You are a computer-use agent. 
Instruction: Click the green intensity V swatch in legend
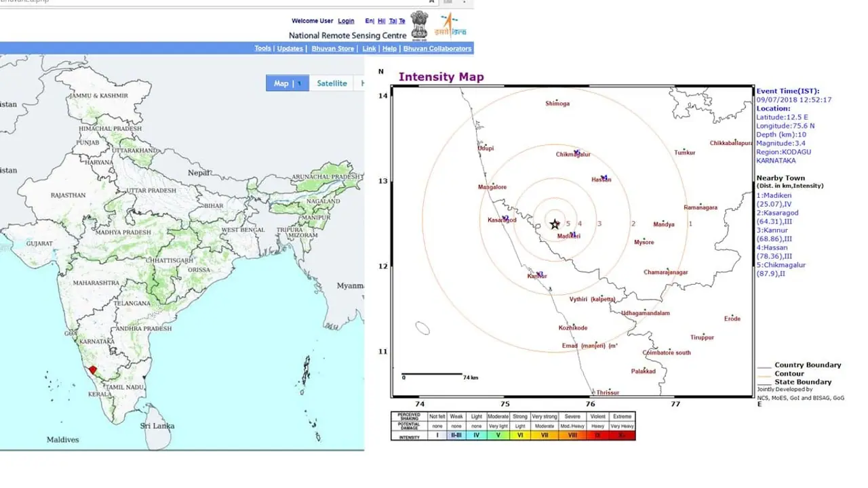498,436
